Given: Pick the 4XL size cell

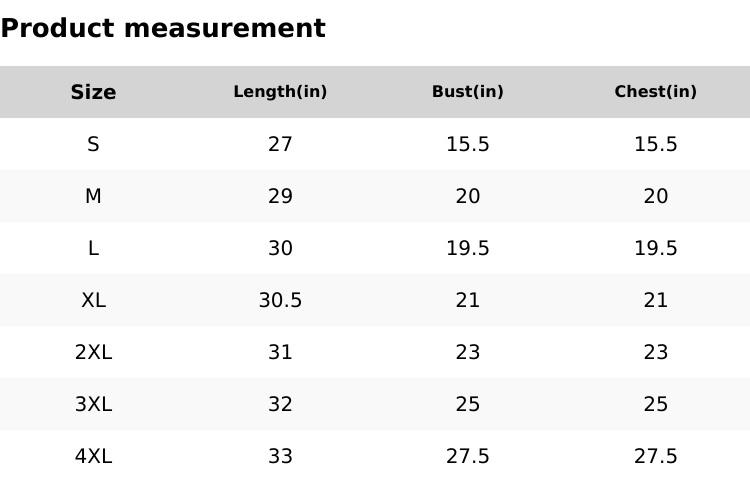Looking at the screenshot, I should point(93,456).
